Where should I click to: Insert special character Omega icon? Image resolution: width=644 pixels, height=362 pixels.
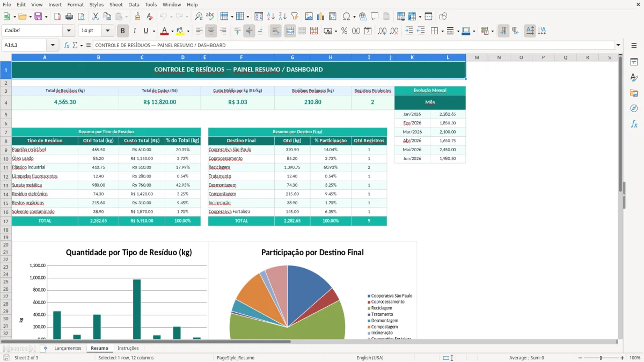tap(346, 17)
